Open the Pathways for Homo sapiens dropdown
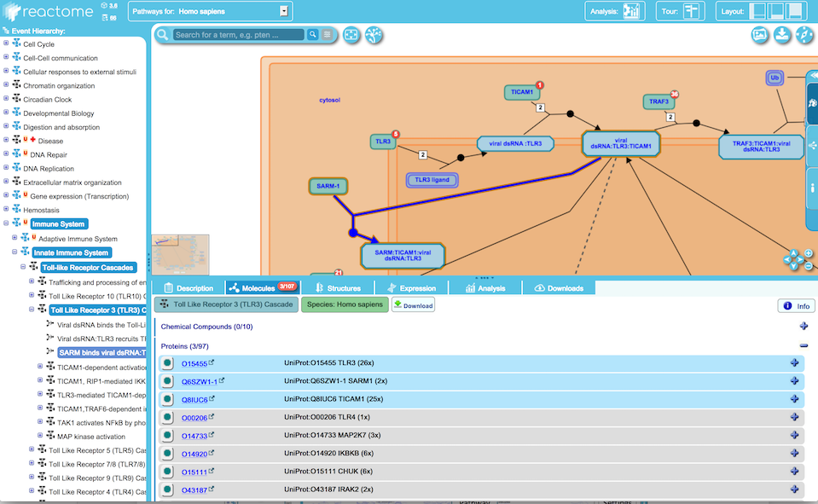Screen dimensions: 818x504 pos(209,11)
